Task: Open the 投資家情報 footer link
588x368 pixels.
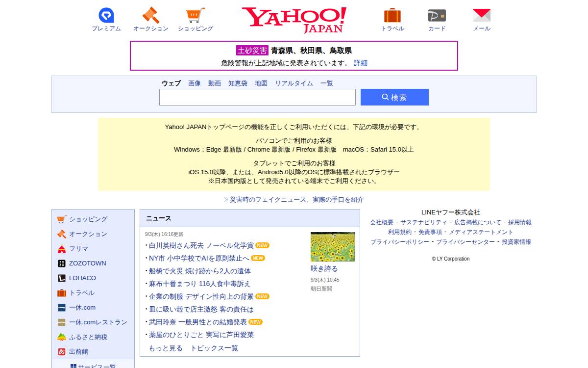Action: [516, 242]
